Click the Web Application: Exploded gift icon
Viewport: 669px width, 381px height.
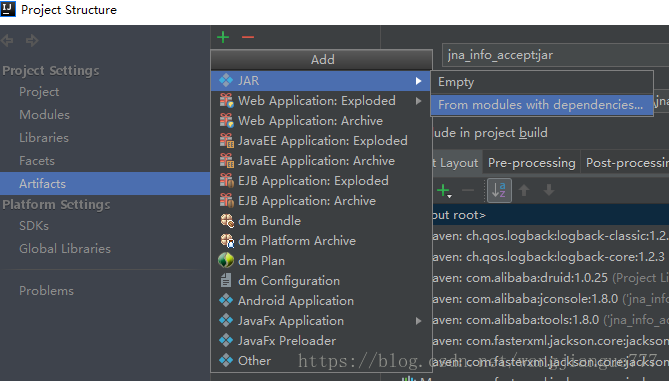click(x=226, y=100)
